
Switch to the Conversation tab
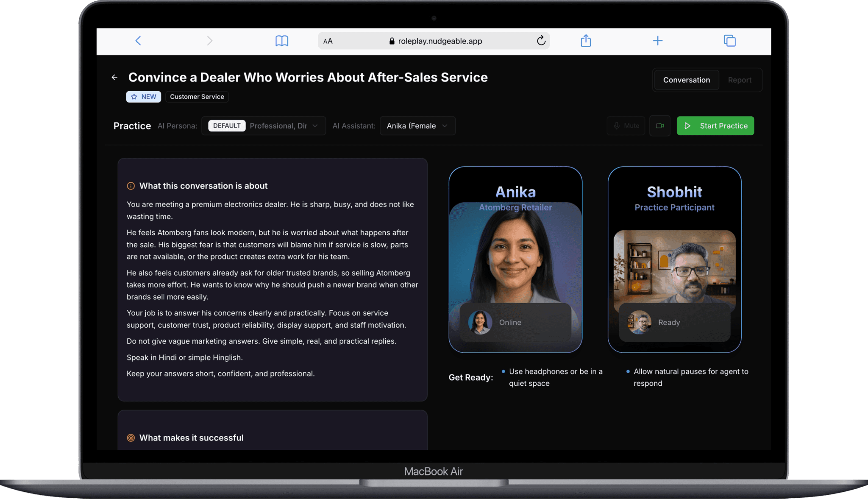point(687,80)
